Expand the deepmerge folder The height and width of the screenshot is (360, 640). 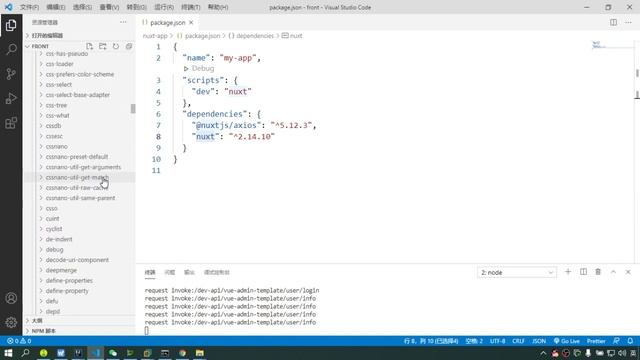point(61,270)
